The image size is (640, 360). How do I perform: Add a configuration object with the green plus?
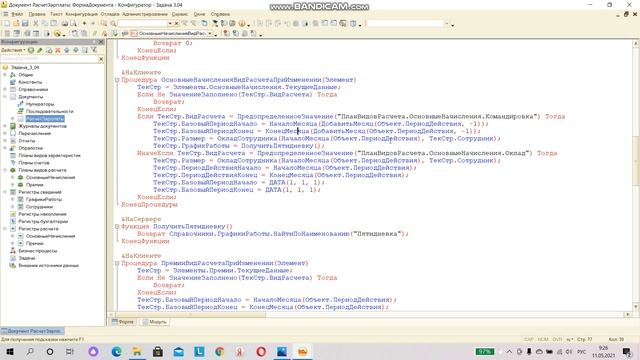point(31,50)
